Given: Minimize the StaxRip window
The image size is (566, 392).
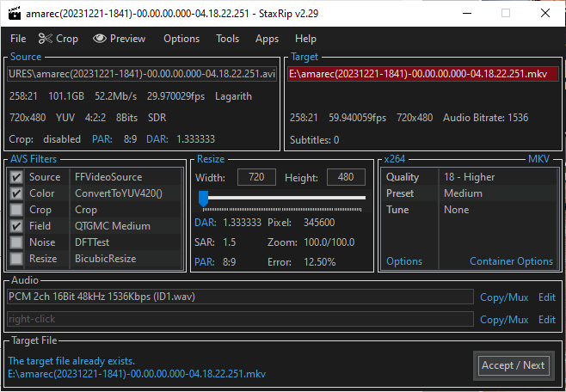Looking at the screenshot, I should pyautogui.click(x=467, y=14).
